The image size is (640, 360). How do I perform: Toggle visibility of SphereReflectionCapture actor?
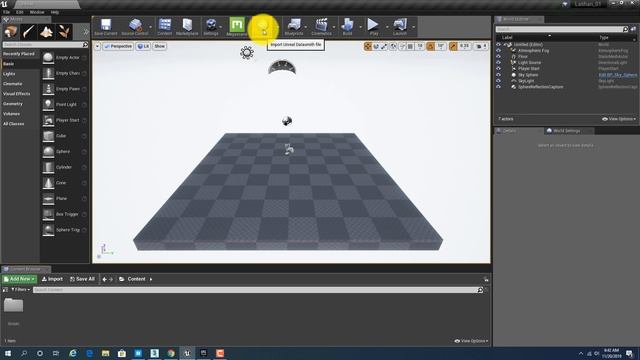(x=498, y=87)
